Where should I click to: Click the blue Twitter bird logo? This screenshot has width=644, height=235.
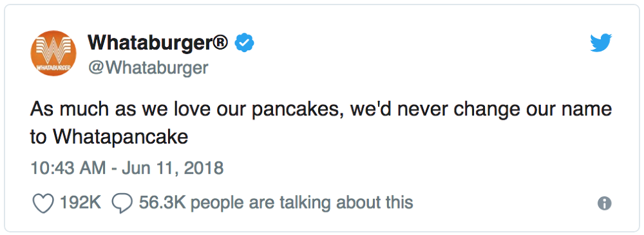[601, 43]
